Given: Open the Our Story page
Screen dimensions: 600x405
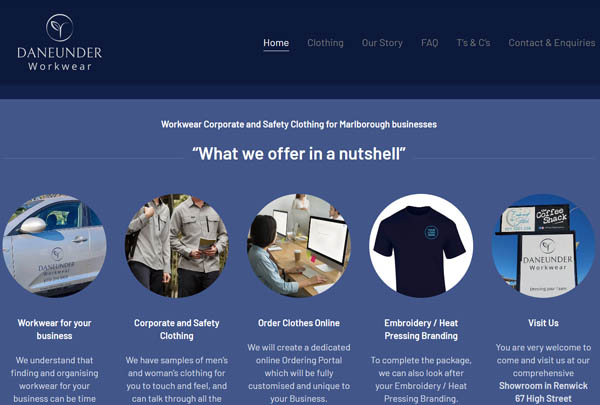Looking at the screenshot, I should (382, 43).
